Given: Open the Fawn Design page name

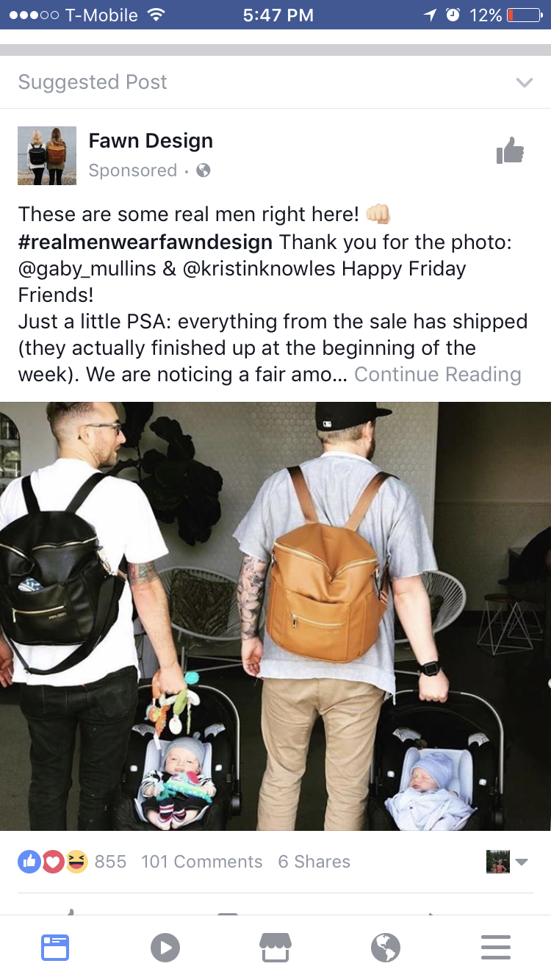Looking at the screenshot, I should point(151,140).
